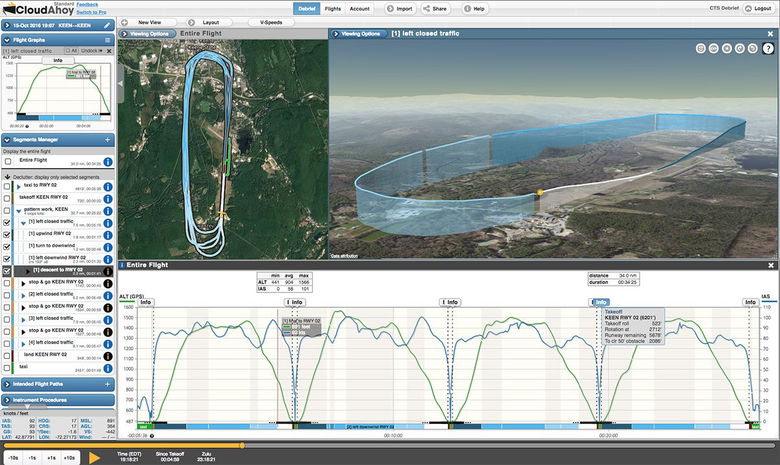The height and width of the screenshot is (465, 780).
Task: Collapse the [1] left closed traffic tree
Action: pos(23,223)
